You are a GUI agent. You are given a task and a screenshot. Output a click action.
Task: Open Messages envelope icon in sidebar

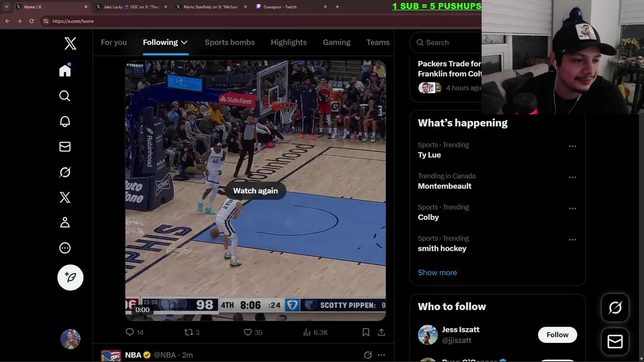[65, 146]
